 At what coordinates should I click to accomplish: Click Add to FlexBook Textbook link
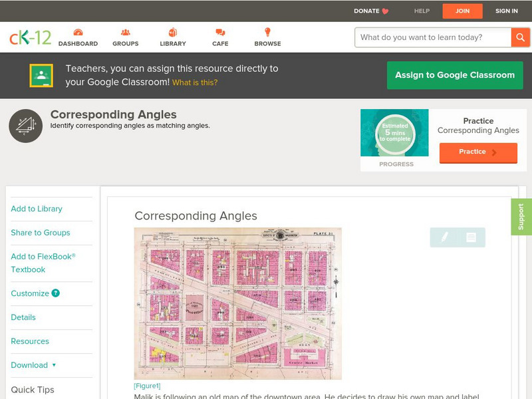tap(43, 263)
